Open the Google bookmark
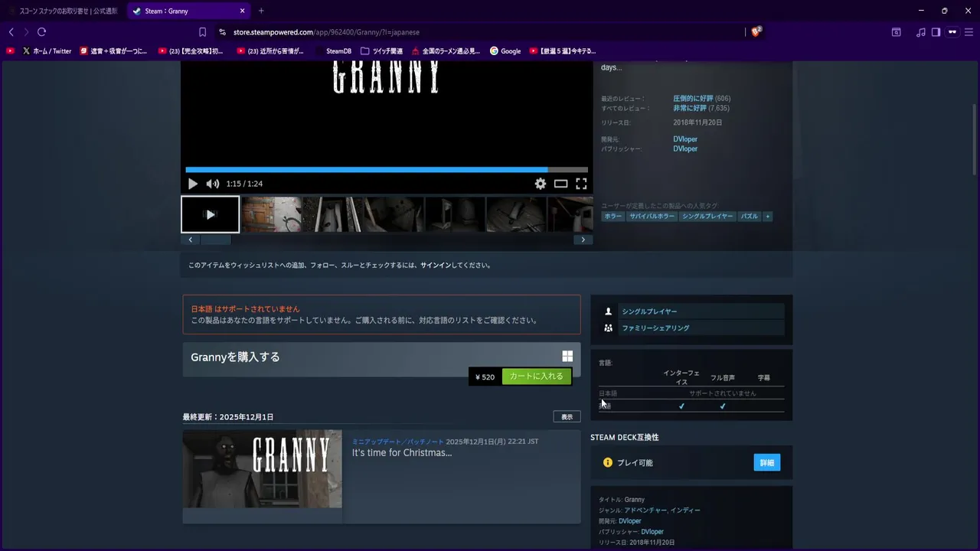The image size is (980, 551). pos(505,51)
